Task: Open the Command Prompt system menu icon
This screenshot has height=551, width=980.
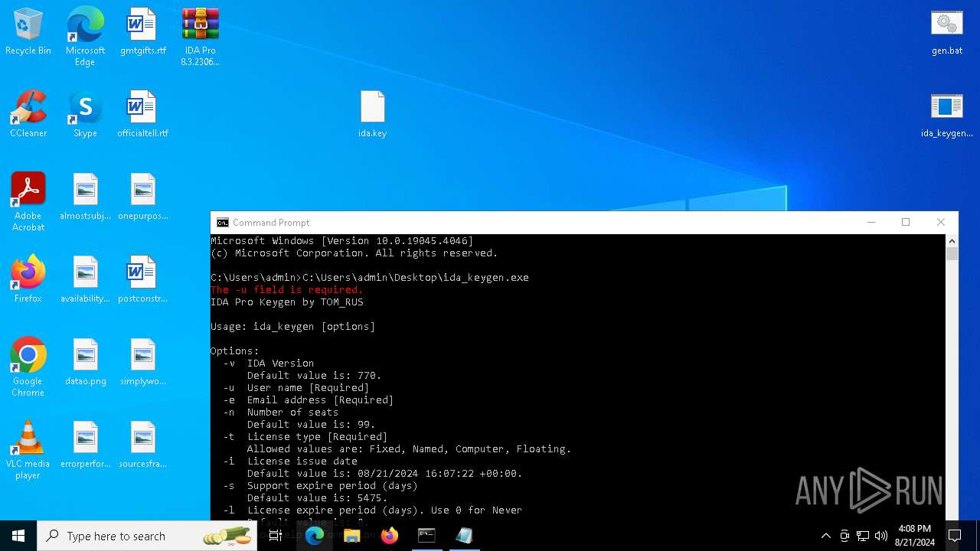Action: pyautogui.click(x=222, y=223)
